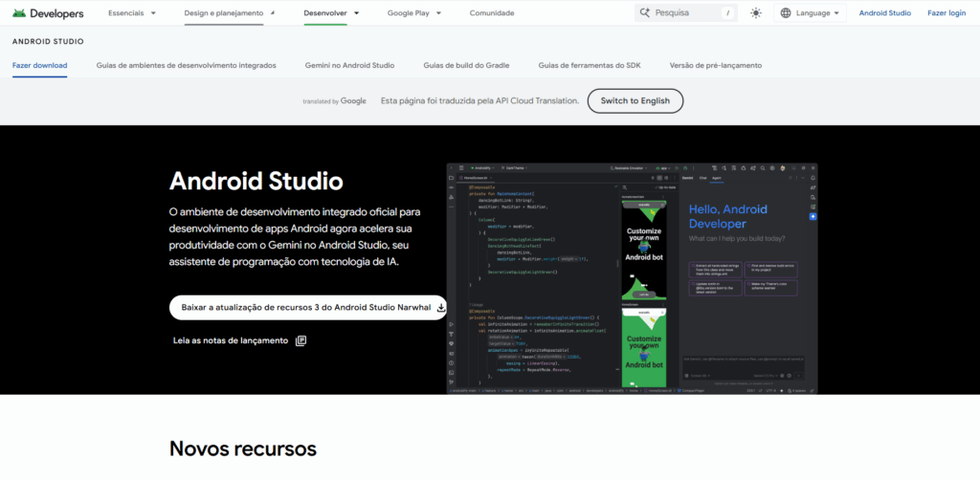Open Guias de ferramentas do SDK tab
This screenshot has height=480, width=980.
590,65
